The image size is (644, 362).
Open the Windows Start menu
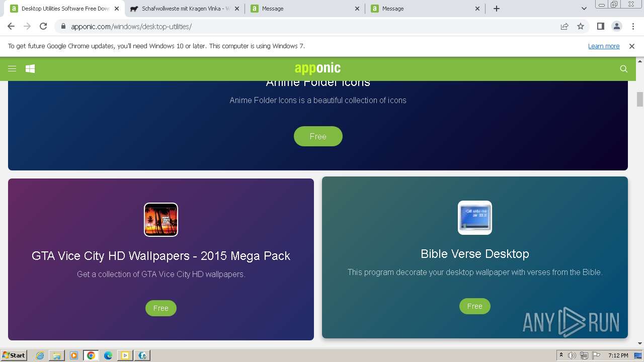point(14,355)
